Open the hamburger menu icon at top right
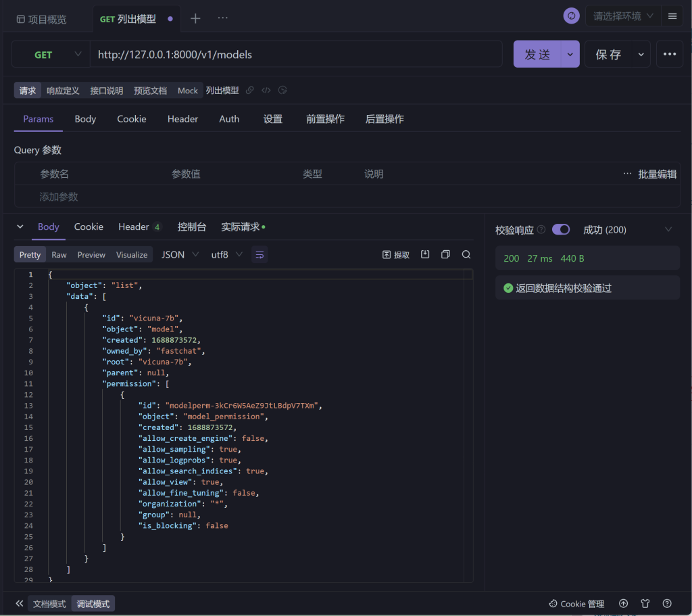This screenshot has width=692, height=616. pos(672,16)
